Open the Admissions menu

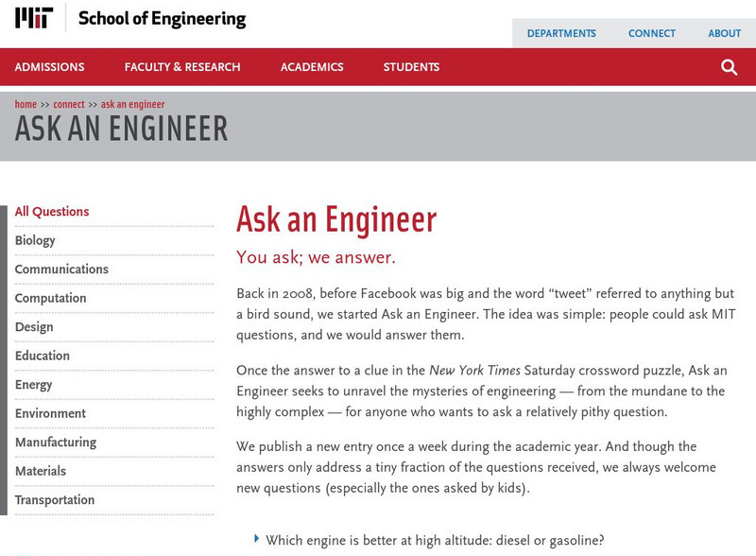[50, 67]
